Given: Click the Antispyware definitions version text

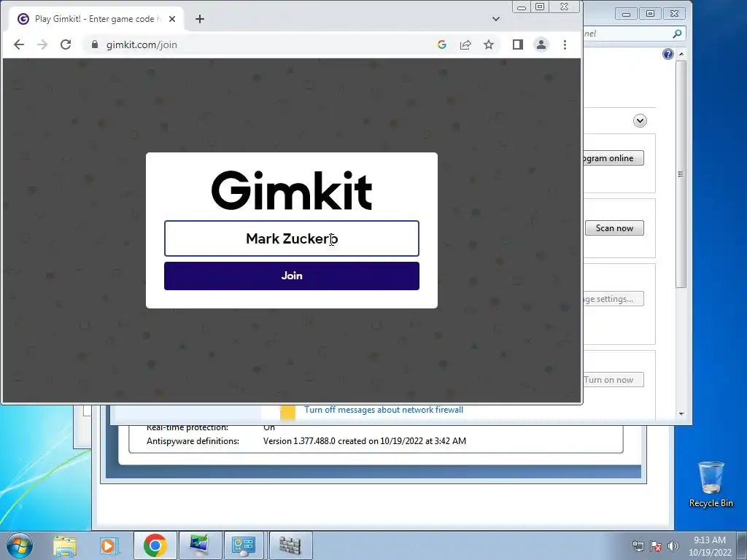Looking at the screenshot, I should point(365,441).
